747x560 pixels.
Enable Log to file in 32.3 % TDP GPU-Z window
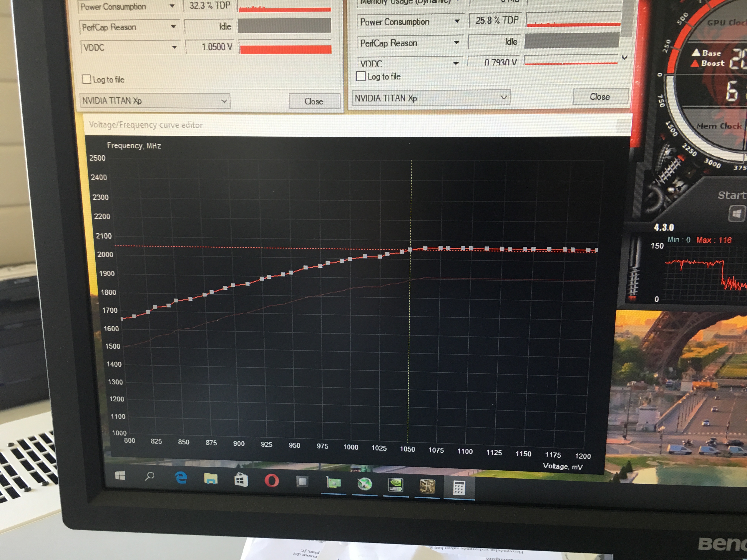pos(87,79)
